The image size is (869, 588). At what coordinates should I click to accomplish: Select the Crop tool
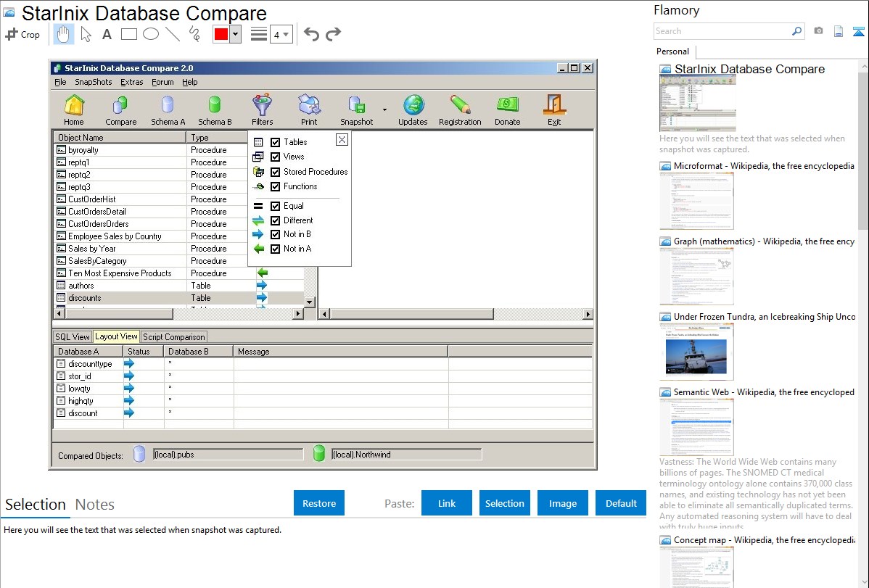tap(22, 34)
